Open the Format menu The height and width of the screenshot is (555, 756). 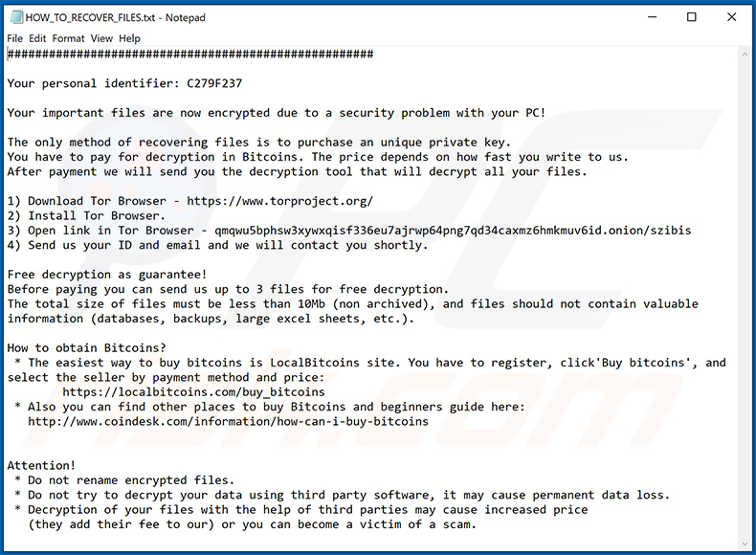[x=68, y=38]
